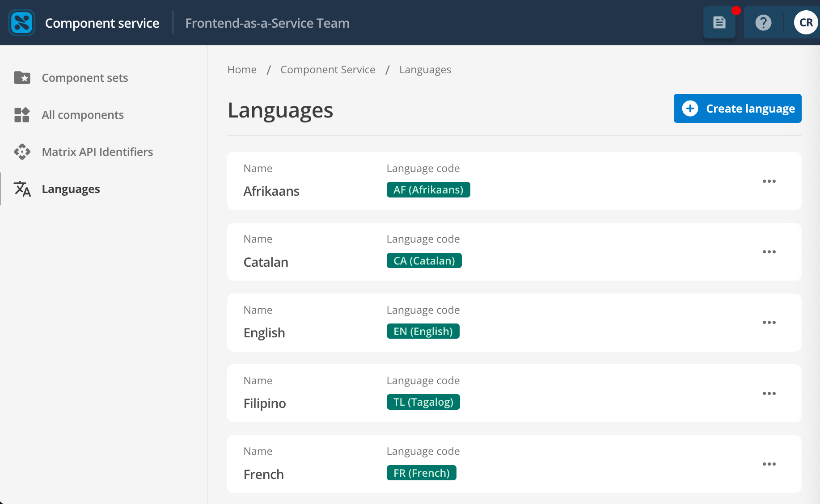The width and height of the screenshot is (820, 504).
Task: Navigate to Component Service breadcrumb
Action: pos(328,70)
